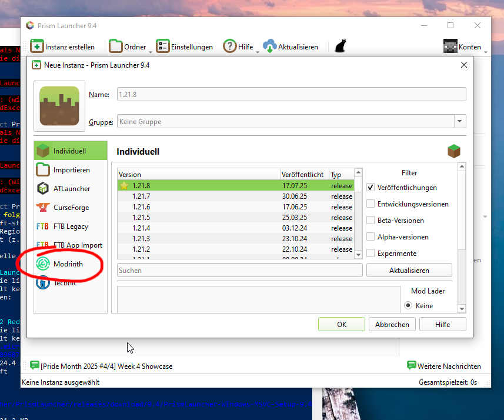Click the Suchen search field
This screenshot has height=420, width=504.
pos(239,271)
